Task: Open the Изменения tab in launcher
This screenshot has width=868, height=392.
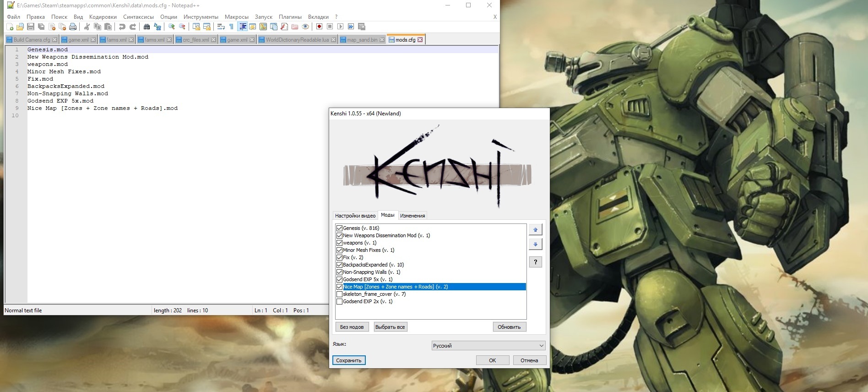Action: (x=412, y=216)
